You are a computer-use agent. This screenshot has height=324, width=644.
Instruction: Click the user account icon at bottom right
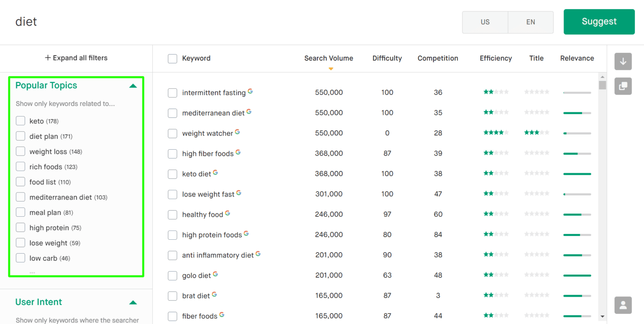tap(623, 305)
